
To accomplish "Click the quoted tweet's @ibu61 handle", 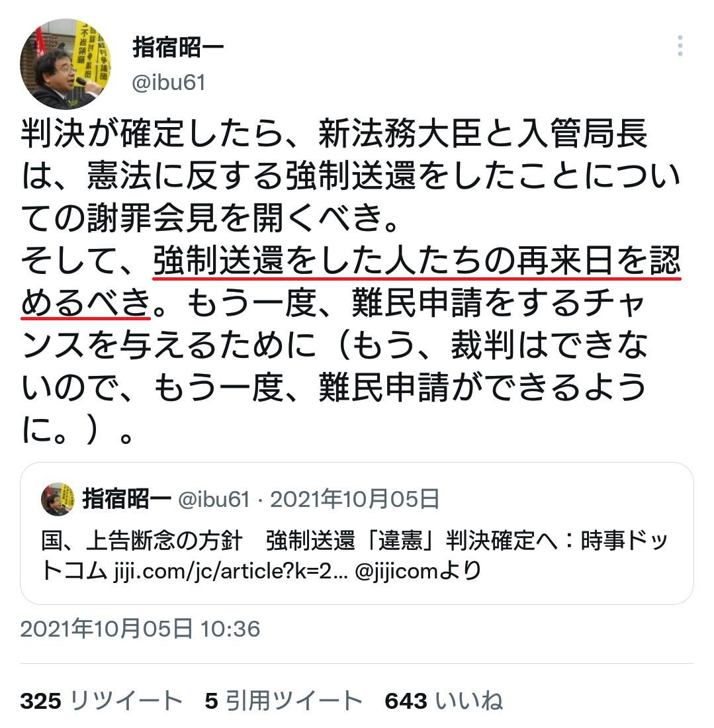I will [x=214, y=500].
